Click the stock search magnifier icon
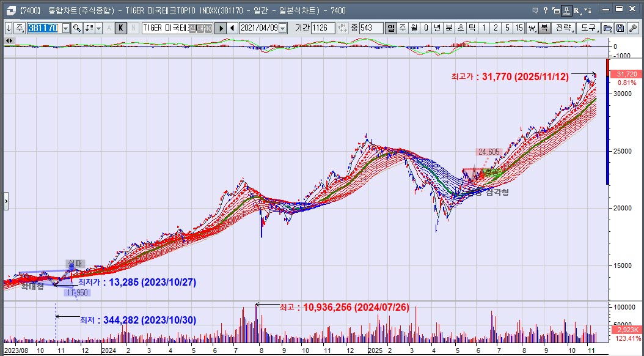This screenshot has width=644, height=356. coord(77,28)
